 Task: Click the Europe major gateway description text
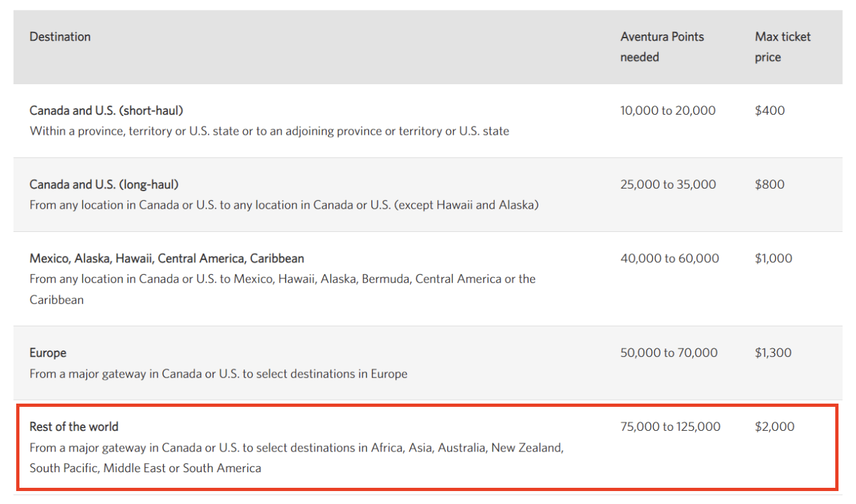point(218,374)
